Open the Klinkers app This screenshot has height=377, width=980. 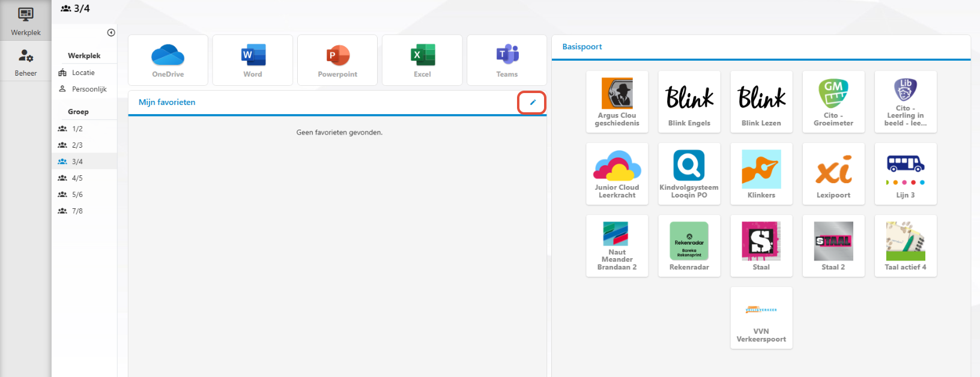pyautogui.click(x=761, y=174)
